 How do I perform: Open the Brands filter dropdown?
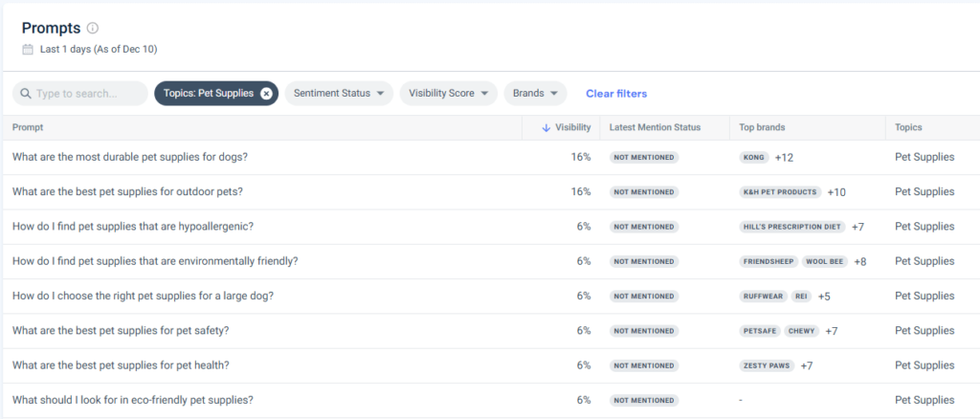point(535,94)
